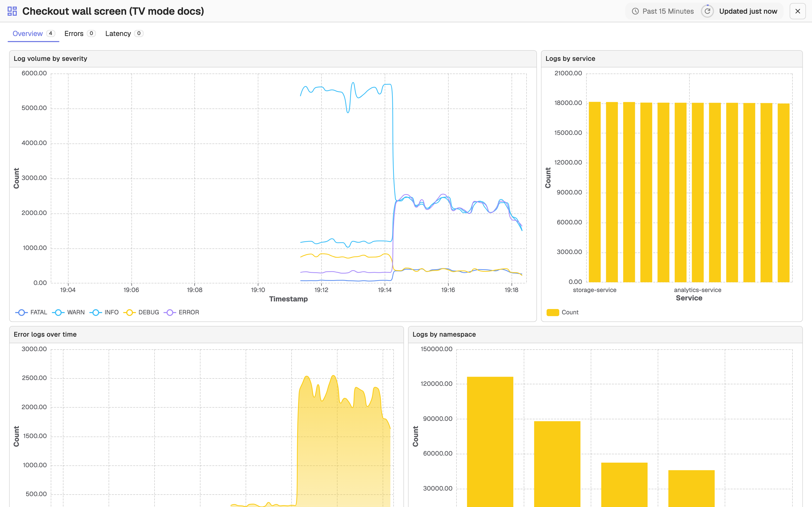This screenshot has width=812, height=507.
Task: Select the Overview tab
Action: point(33,33)
